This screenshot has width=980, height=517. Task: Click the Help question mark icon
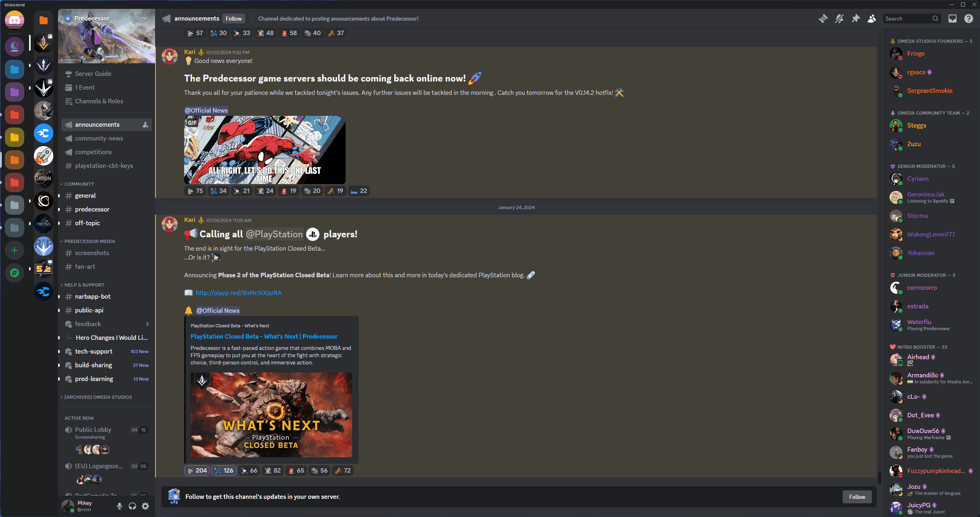tap(969, 19)
